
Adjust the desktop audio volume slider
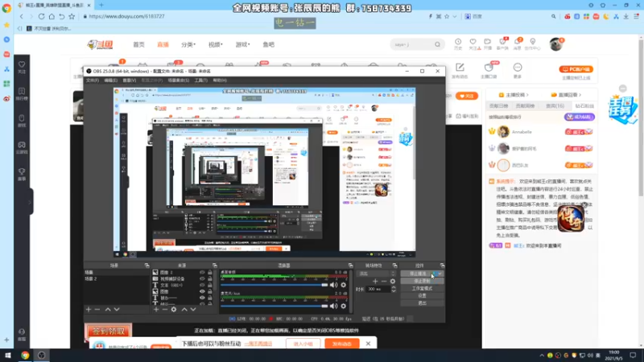coord(274,285)
